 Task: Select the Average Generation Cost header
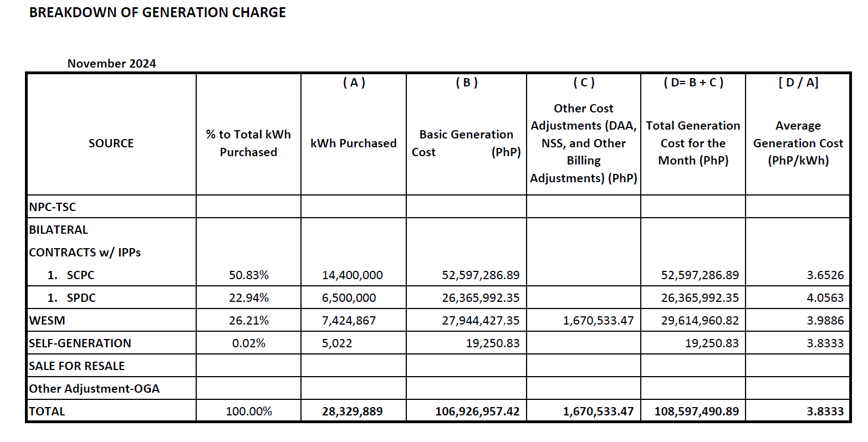point(797,143)
